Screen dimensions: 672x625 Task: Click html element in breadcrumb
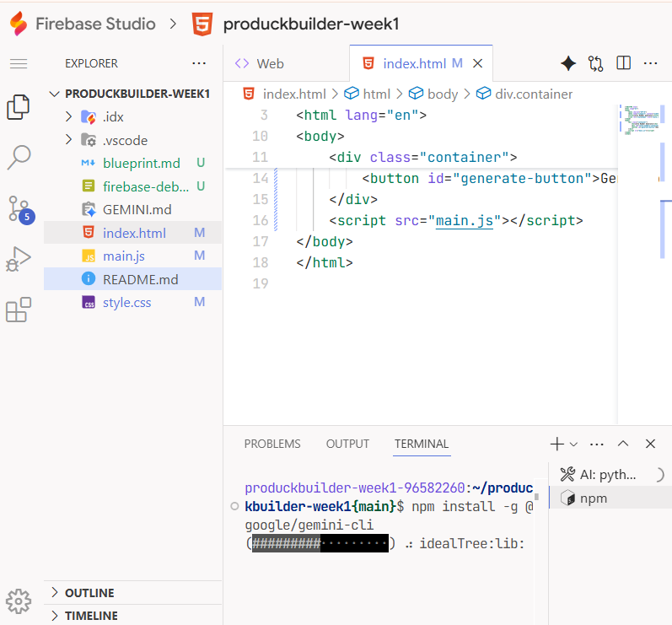(x=376, y=94)
